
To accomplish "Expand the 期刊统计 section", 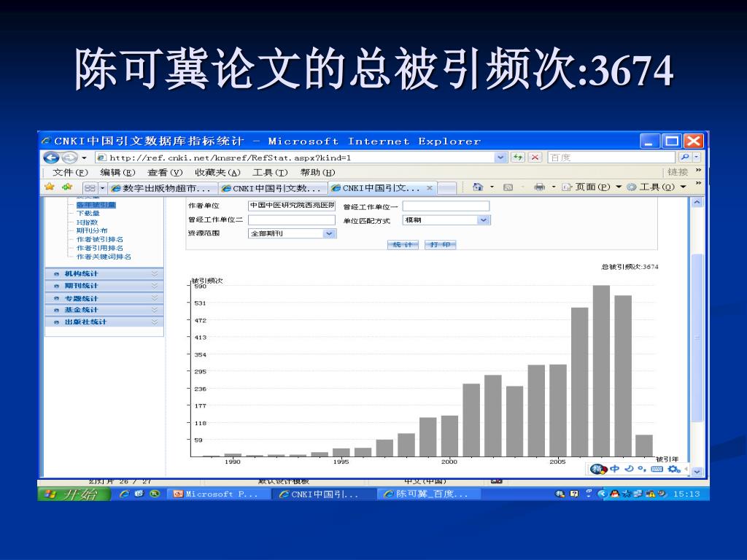I will click(104, 286).
